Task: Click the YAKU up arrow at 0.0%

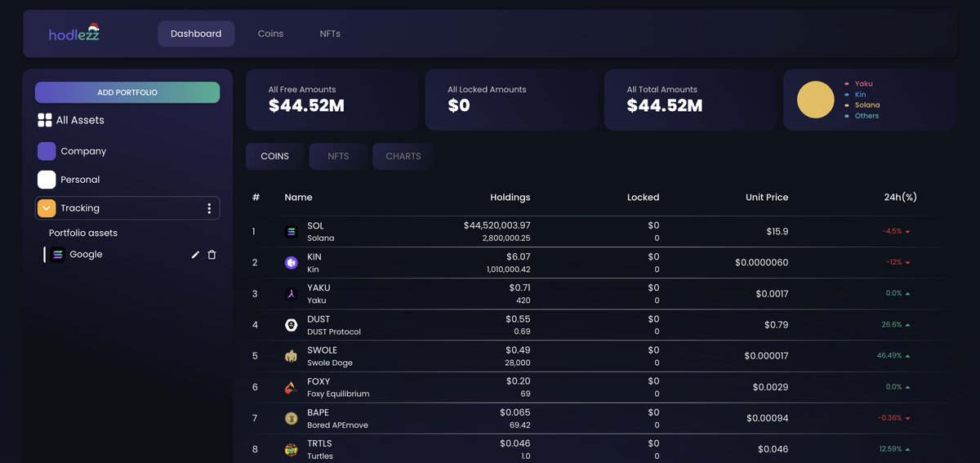Action: pos(907,294)
